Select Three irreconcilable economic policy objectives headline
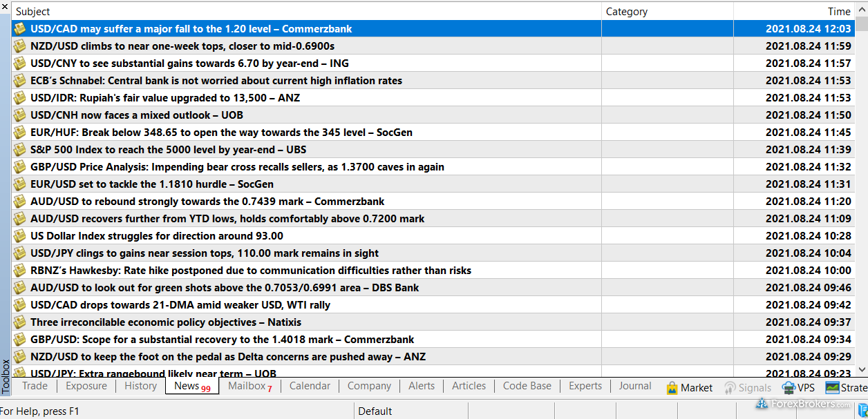The image size is (868, 419). [166, 322]
